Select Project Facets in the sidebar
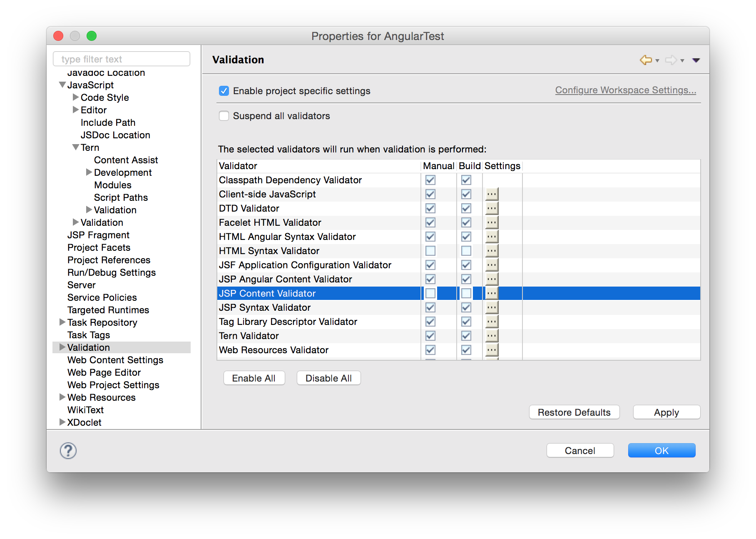Viewport: 756px width, 539px height. (x=99, y=247)
